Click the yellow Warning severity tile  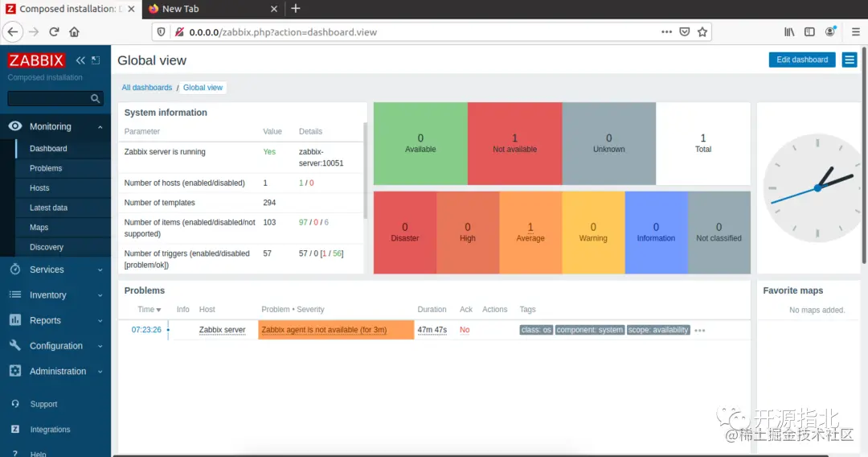point(593,233)
